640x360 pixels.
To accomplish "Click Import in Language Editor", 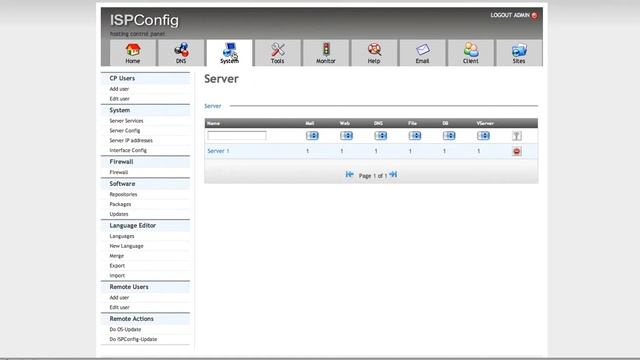I will tap(117, 276).
